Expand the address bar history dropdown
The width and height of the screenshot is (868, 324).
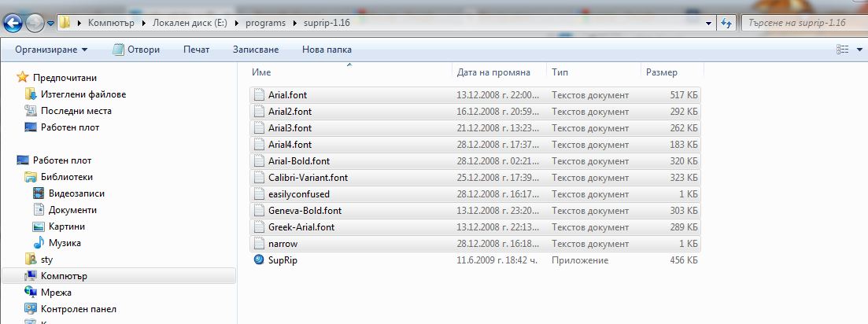pos(708,24)
